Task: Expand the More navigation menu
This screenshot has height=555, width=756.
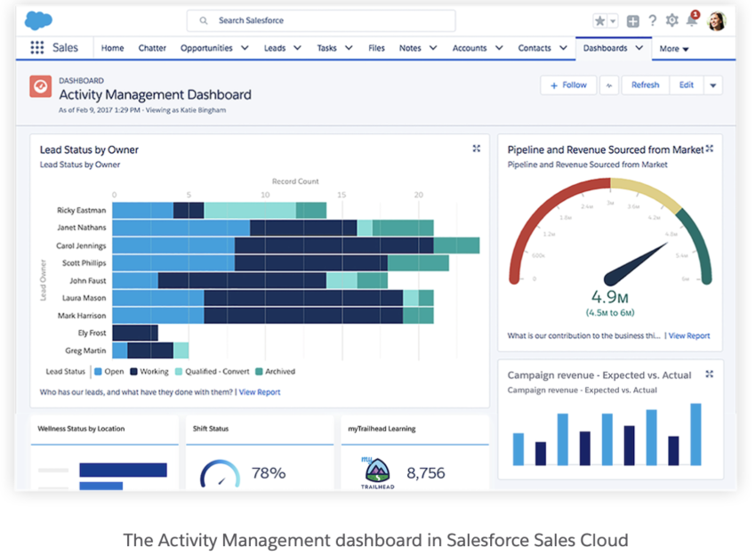Action: 674,49
